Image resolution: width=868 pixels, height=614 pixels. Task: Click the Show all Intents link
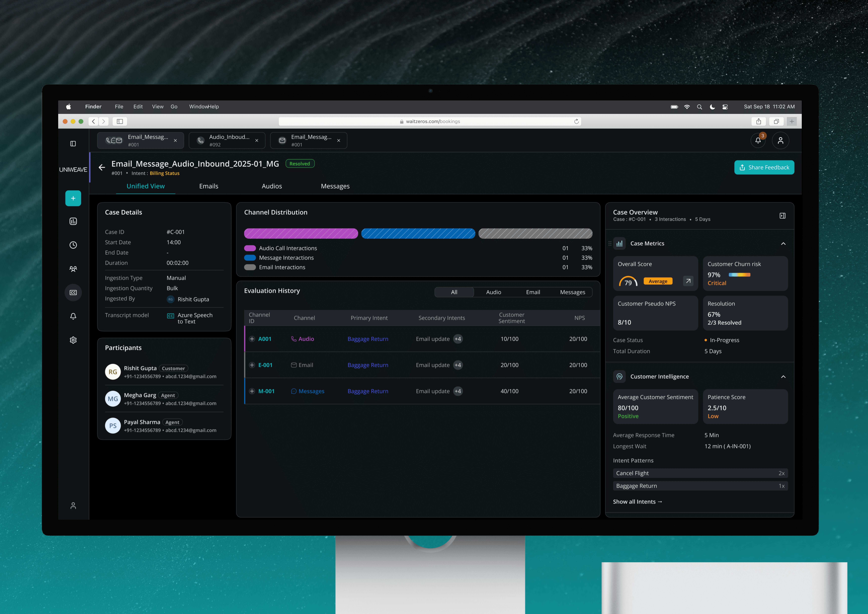click(637, 502)
